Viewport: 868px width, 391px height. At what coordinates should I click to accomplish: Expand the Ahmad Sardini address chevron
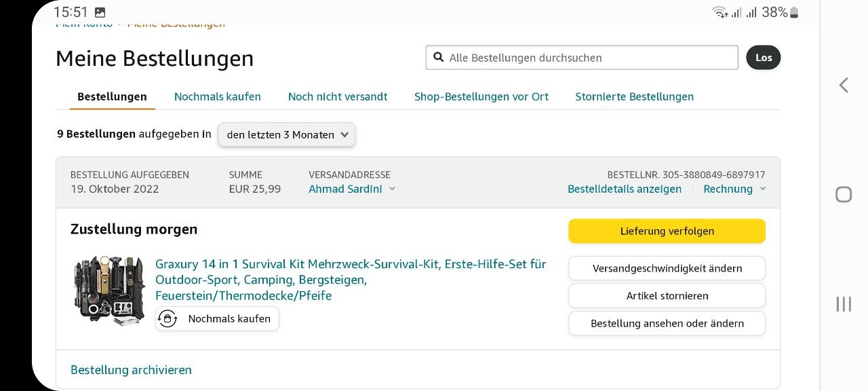392,189
